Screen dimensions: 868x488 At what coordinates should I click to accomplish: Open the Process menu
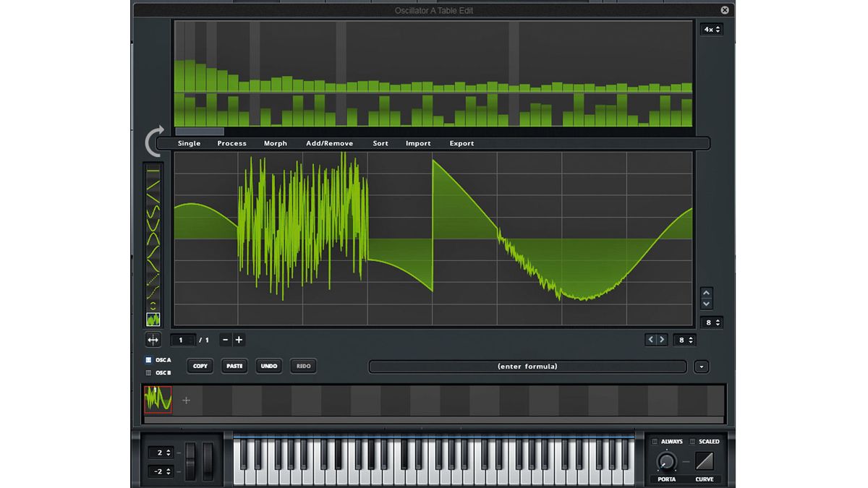point(232,143)
